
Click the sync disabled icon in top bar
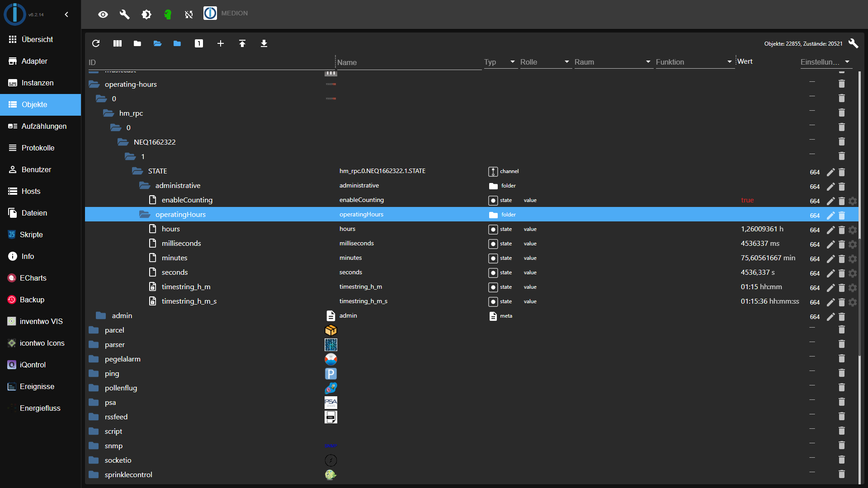pos(189,14)
